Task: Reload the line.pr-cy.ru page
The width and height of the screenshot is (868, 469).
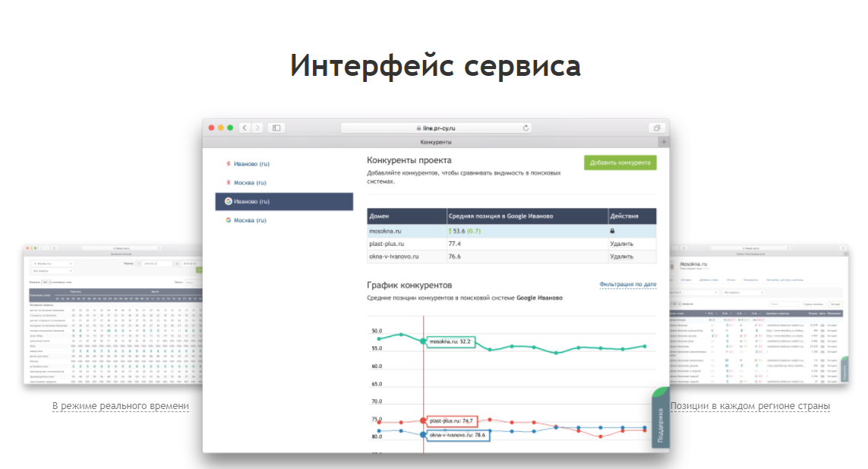Action: [x=525, y=127]
